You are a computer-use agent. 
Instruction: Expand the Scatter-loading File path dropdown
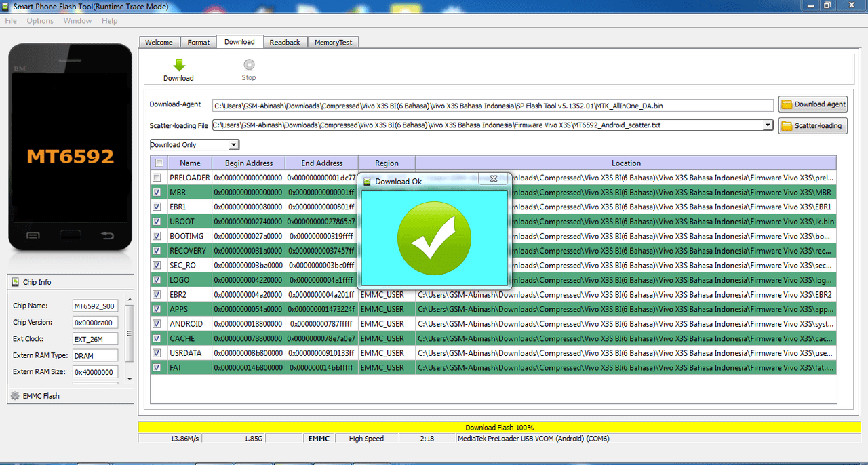pos(768,125)
